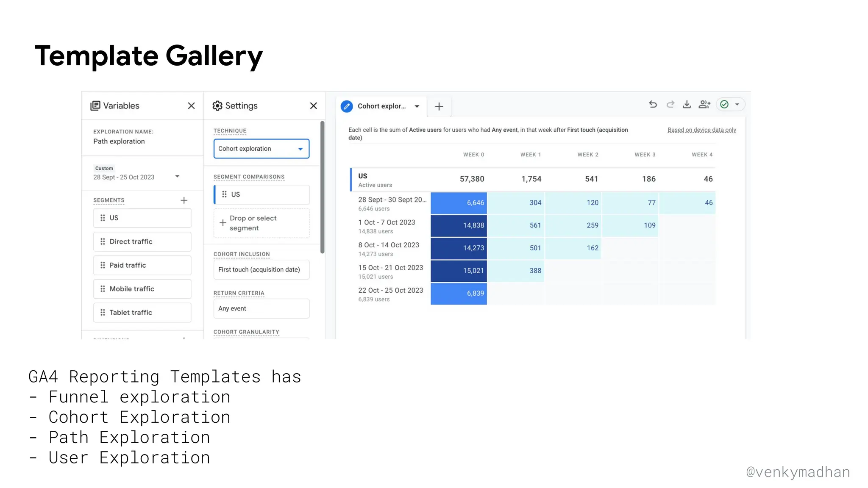The width and height of the screenshot is (868, 488).
Task: Click drag handle of US in Segments list
Action: (x=103, y=218)
